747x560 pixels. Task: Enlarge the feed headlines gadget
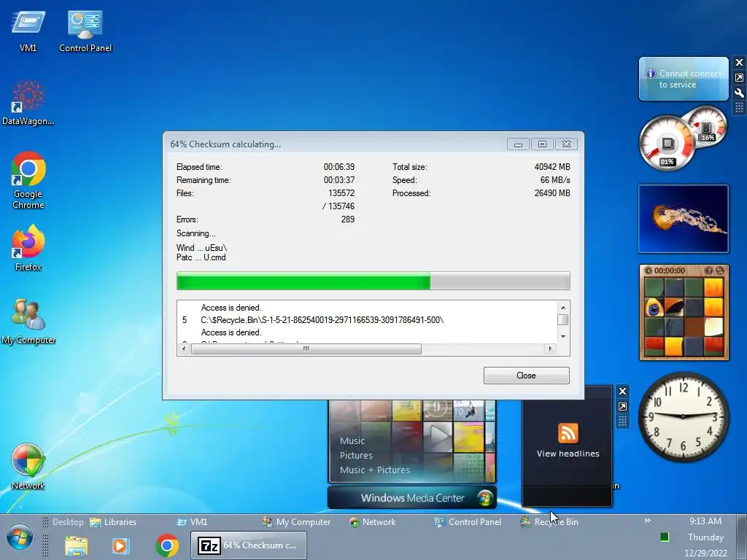[622, 407]
